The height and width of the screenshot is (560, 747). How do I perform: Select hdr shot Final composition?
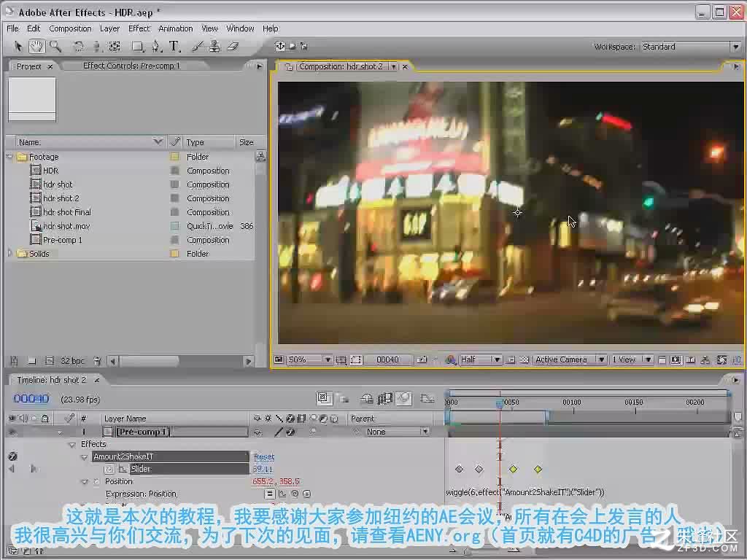pyautogui.click(x=67, y=212)
